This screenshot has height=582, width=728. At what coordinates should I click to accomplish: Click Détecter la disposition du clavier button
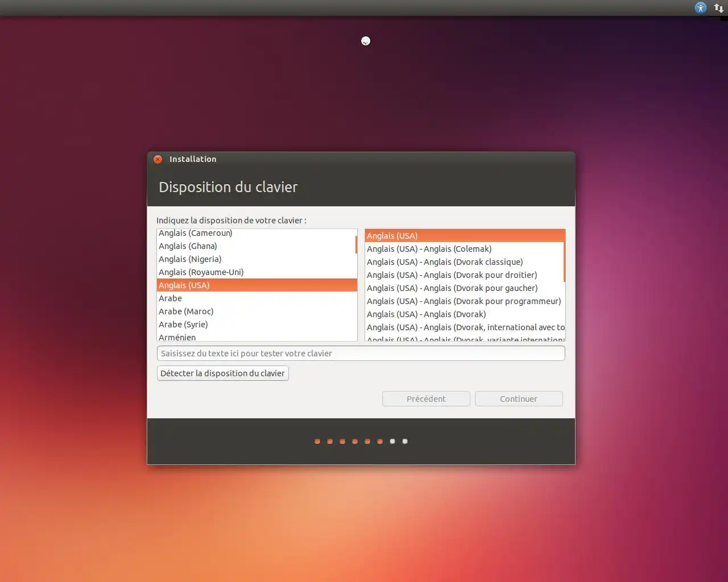click(x=222, y=373)
